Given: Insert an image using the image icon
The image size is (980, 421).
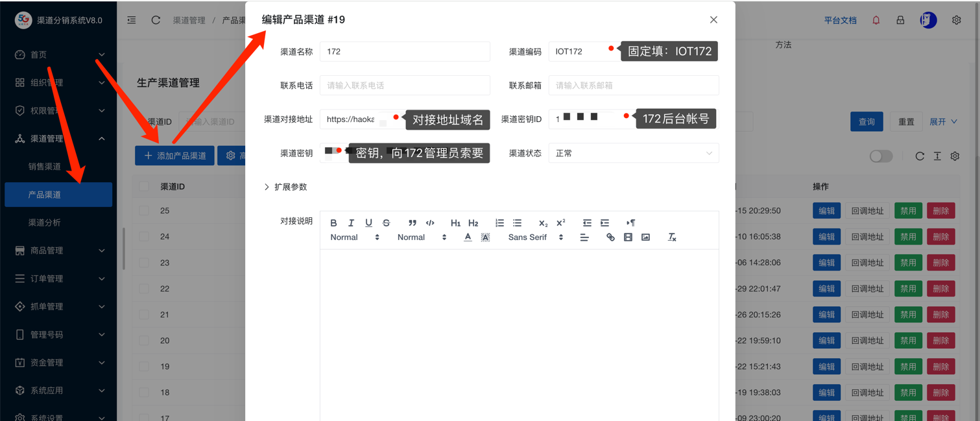Looking at the screenshot, I should tap(645, 237).
